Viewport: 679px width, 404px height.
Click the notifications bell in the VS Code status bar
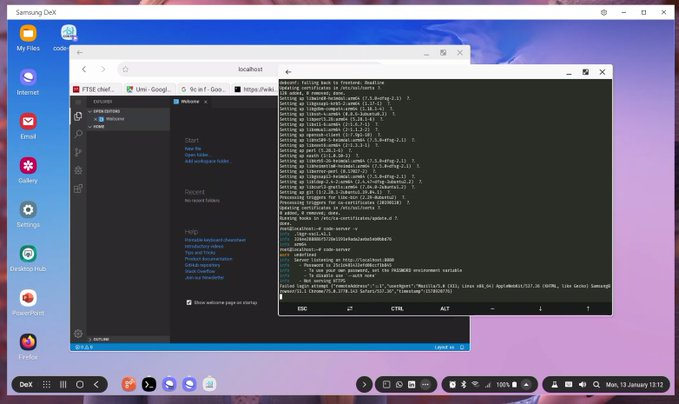pyautogui.click(x=462, y=347)
